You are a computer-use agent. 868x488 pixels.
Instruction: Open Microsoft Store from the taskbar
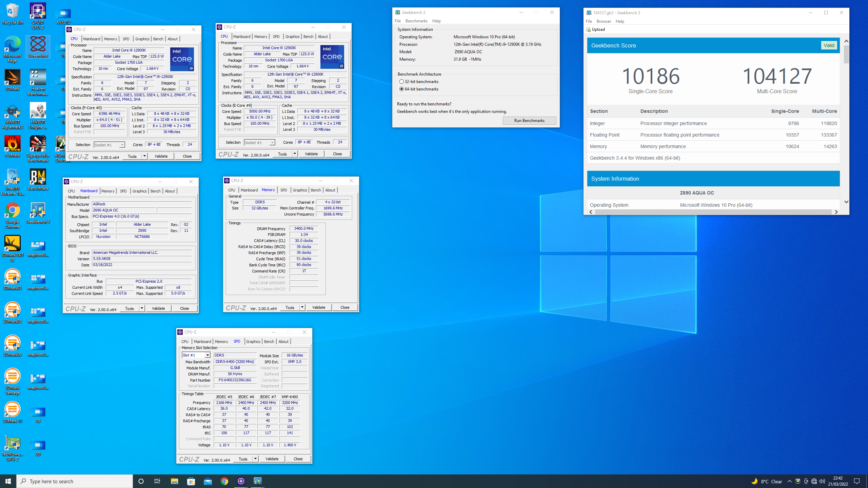tap(191, 481)
